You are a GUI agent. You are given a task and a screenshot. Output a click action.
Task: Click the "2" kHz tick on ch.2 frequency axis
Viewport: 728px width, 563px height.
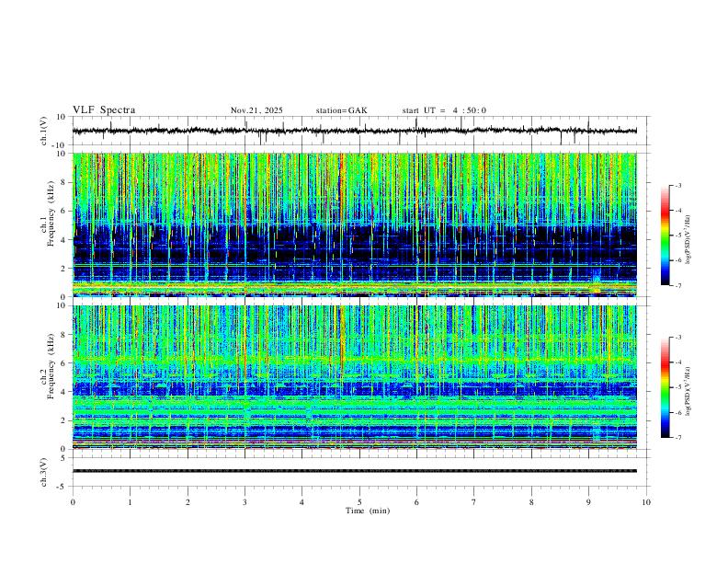point(63,420)
